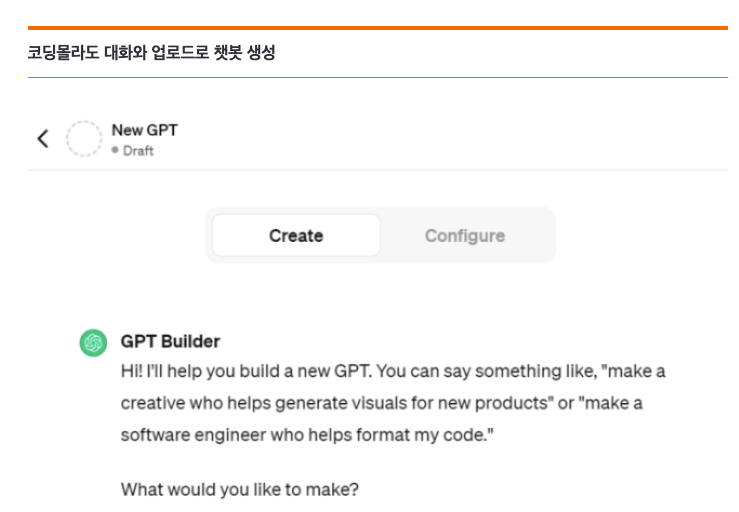Click the dashed empty GPT avatar placeholder
Viewport: 739px width, 512px height.
tap(84, 139)
